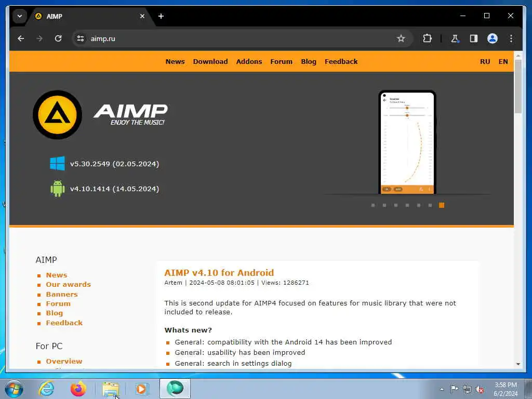Viewport: 532px width, 399px height.
Task: Bookmark this page with the star icon
Action: 401,38
